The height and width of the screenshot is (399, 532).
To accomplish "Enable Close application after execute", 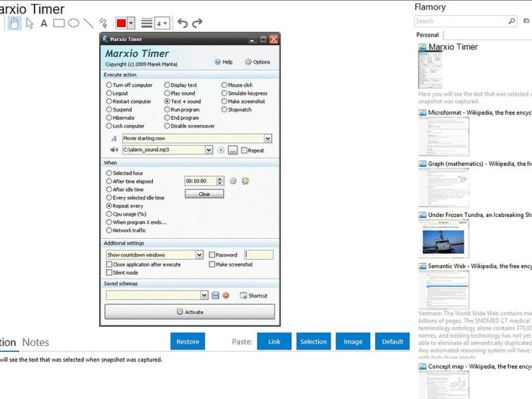I will coord(109,264).
